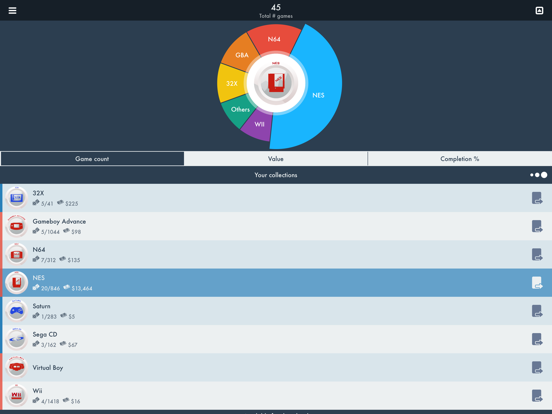Open the Sega CD collection row
The height and width of the screenshot is (414, 552).
(x=276, y=339)
